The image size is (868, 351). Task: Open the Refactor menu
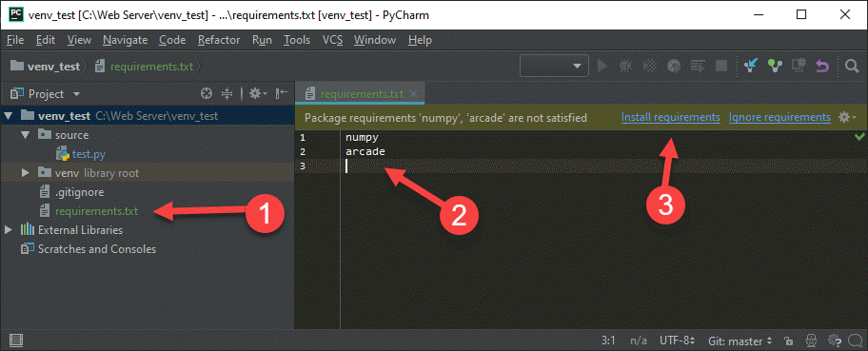click(x=219, y=40)
